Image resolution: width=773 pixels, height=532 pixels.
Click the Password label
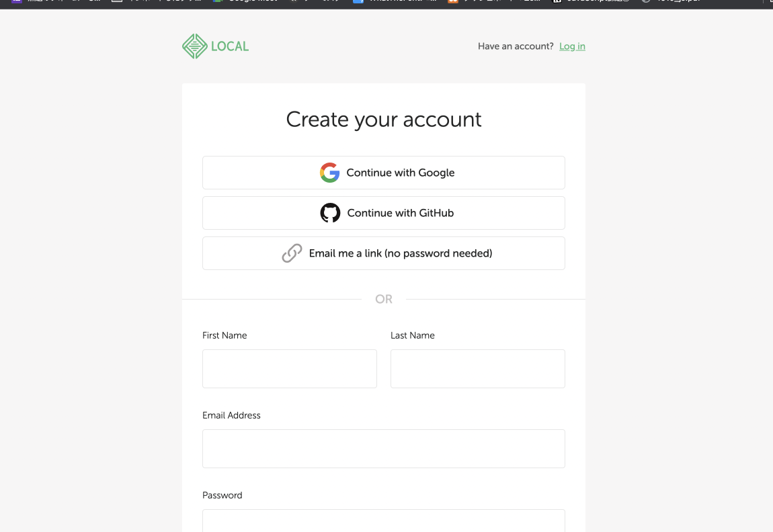pyautogui.click(x=222, y=495)
